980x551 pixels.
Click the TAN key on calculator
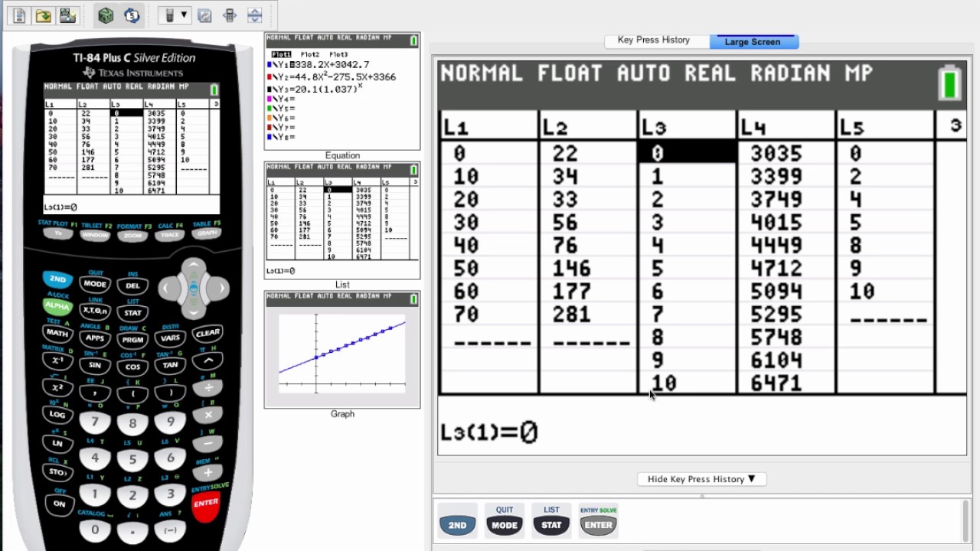point(170,365)
